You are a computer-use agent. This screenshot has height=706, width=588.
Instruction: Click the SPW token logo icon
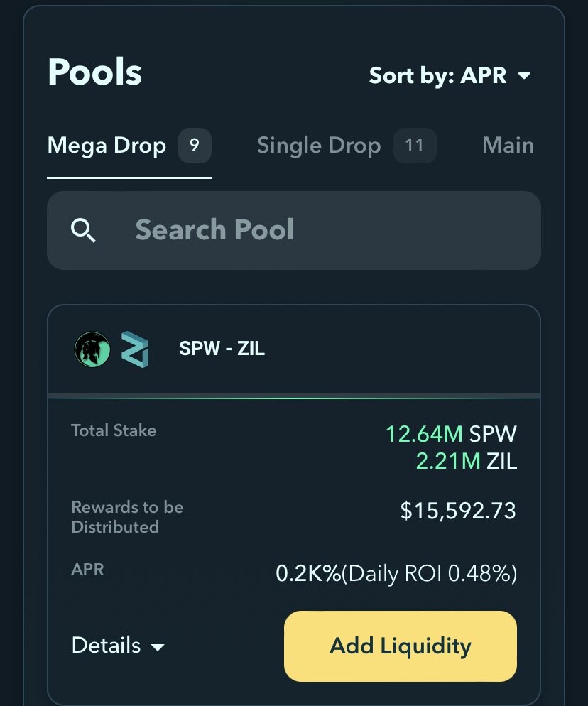[x=92, y=349]
